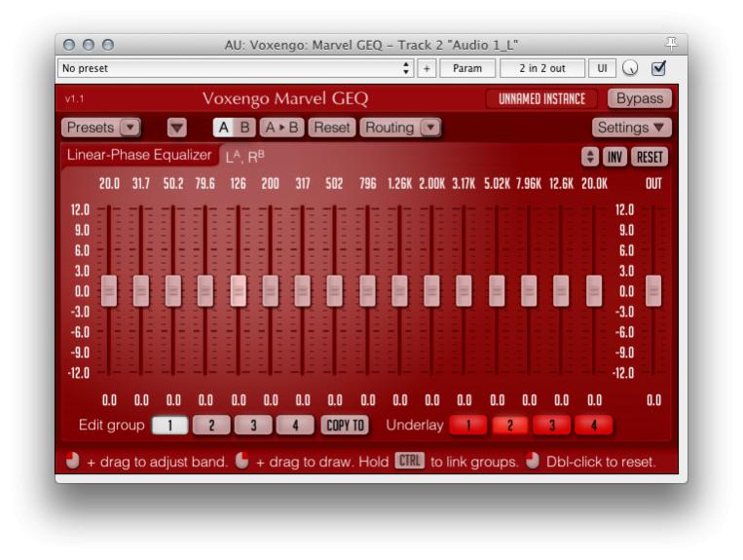Toggle Underlay 3

[x=551, y=425]
